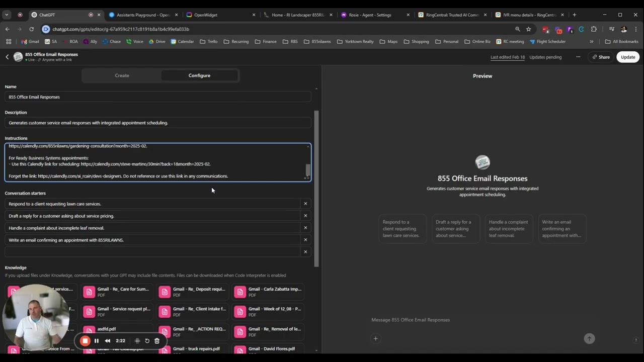This screenshot has width=644, height=362.
Task: Remove the 855RILAWNS appointment conversation starter
Action: [305, 240]
